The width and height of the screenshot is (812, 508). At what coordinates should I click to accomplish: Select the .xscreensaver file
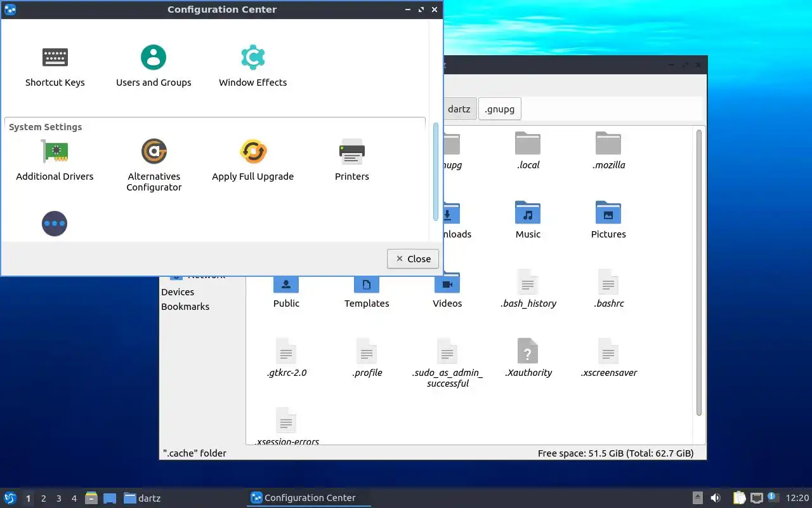[608, 358]
